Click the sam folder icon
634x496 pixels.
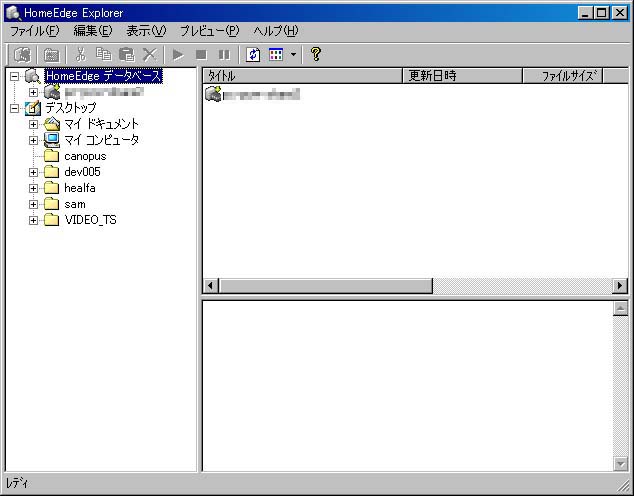coord(51,204)
